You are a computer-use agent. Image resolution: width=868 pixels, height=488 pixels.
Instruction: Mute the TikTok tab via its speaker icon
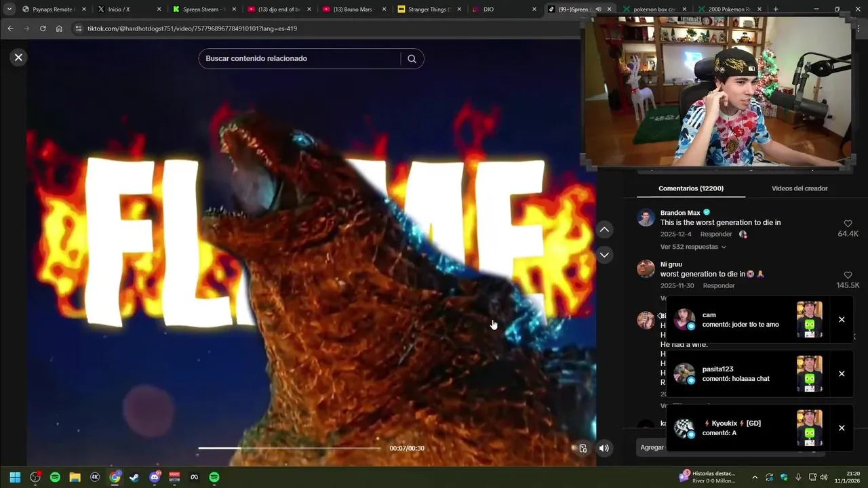point(599,9)
